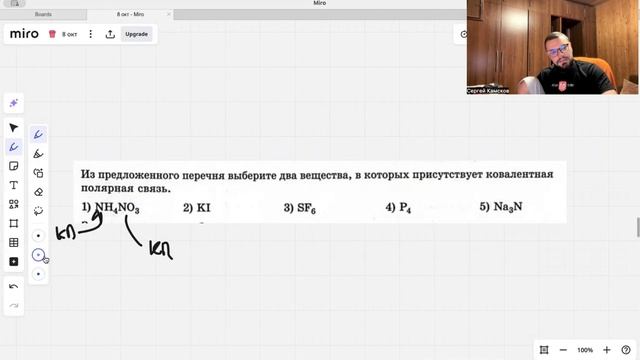Click the Upgrade button
The height and width of the screenshot is (360, 640).
[136, 34]
